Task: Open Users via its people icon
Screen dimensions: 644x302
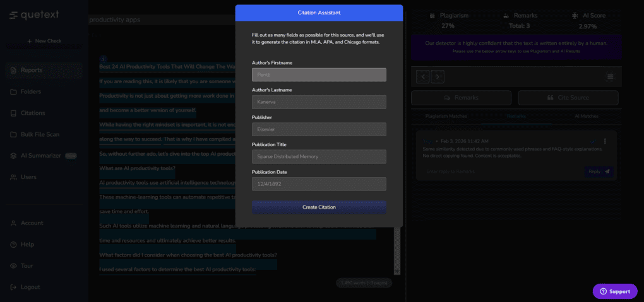Action: tap(13, 177)
